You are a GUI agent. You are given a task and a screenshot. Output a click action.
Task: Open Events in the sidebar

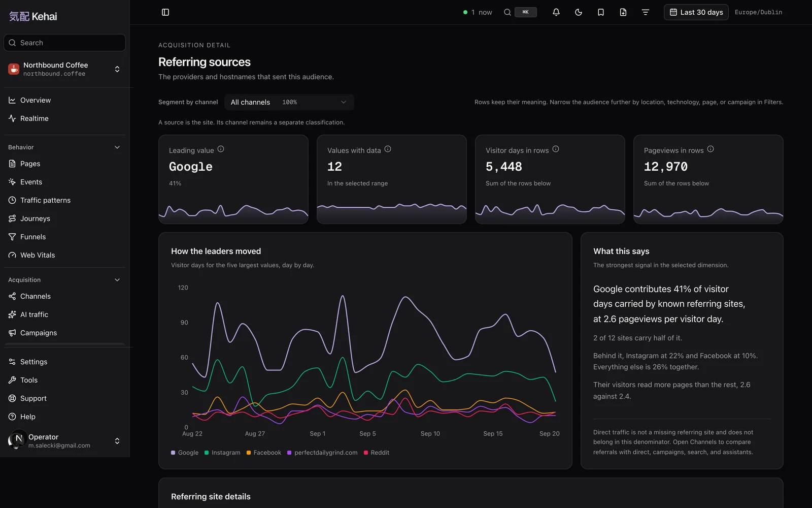pos(64,182)
